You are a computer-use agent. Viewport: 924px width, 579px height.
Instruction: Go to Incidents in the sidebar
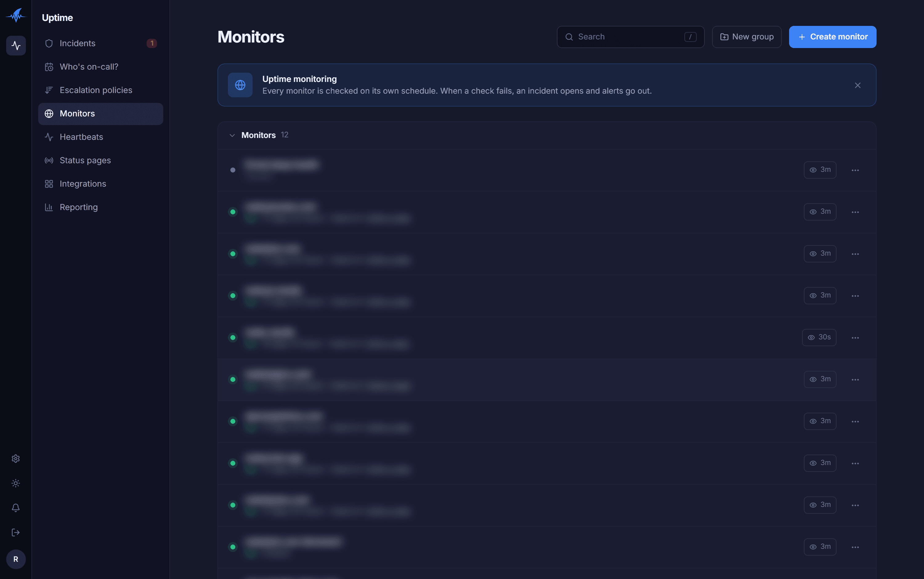pos(101,43)
